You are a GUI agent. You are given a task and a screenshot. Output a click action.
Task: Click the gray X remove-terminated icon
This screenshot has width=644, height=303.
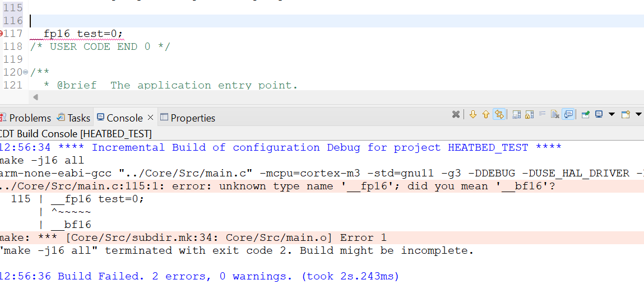[x=456, y=114]
